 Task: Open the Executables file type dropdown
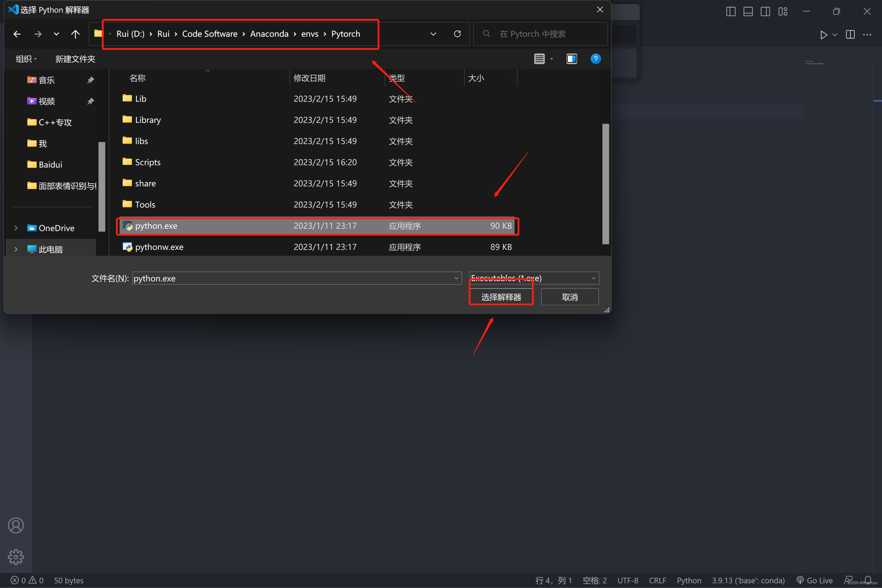click(x=534, y=278)
